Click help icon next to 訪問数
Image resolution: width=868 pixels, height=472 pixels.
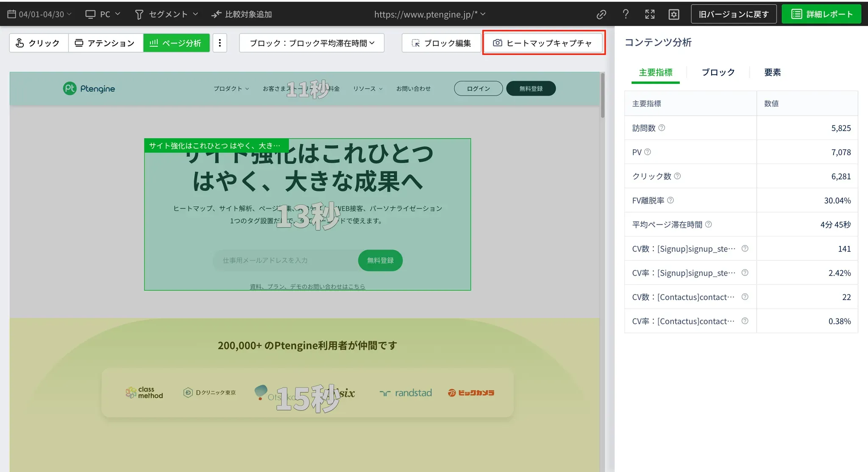pyautogui.click(x=662, y=128)
